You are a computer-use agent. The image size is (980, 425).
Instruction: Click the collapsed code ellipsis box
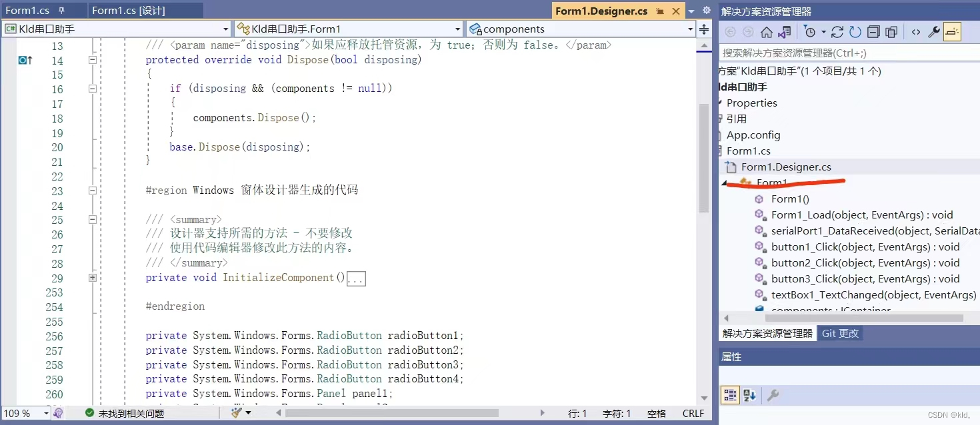356,279
